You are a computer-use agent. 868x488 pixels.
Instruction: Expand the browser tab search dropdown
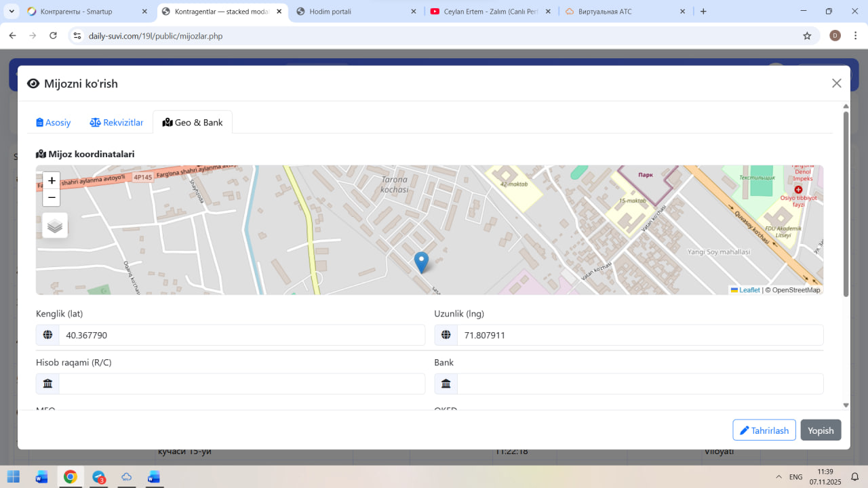coord(12,12)
